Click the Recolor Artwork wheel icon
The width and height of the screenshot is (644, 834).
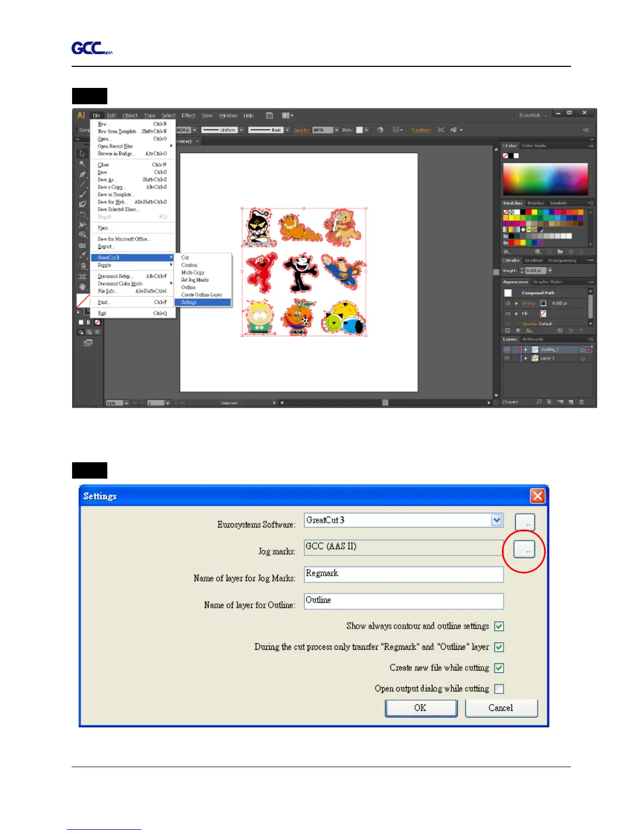click(380, 130)
